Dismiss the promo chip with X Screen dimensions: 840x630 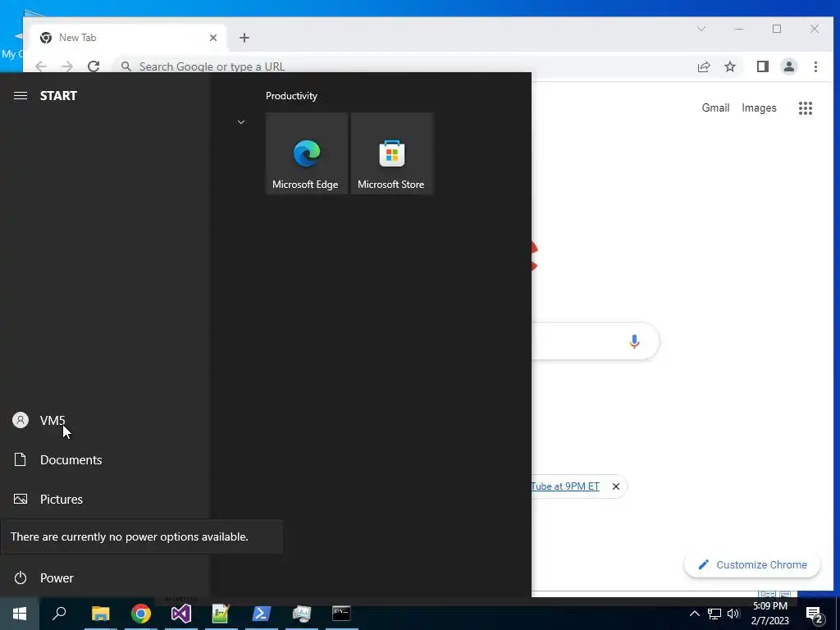coord(616,486)
